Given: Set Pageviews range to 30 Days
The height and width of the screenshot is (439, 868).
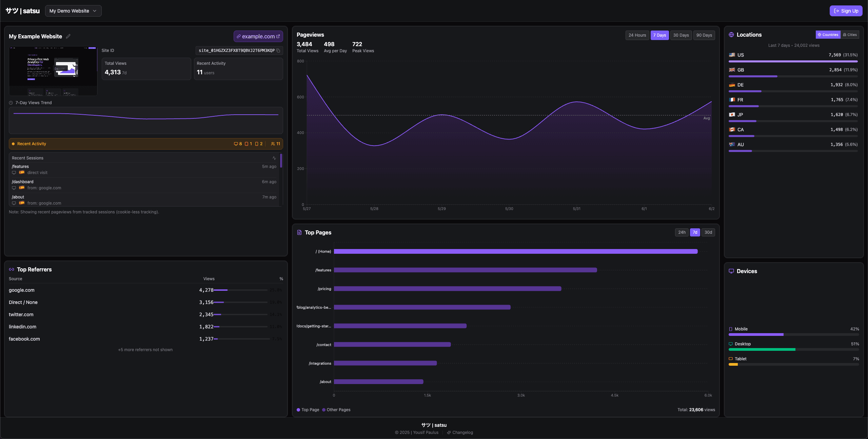Looking at the screenshot, I should click(x=681, y=35).
